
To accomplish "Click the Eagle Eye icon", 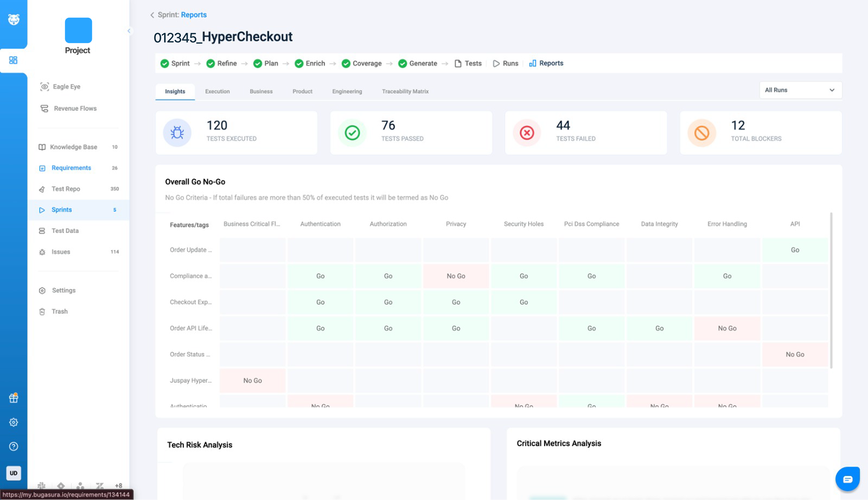I will (x=44, y=86).
